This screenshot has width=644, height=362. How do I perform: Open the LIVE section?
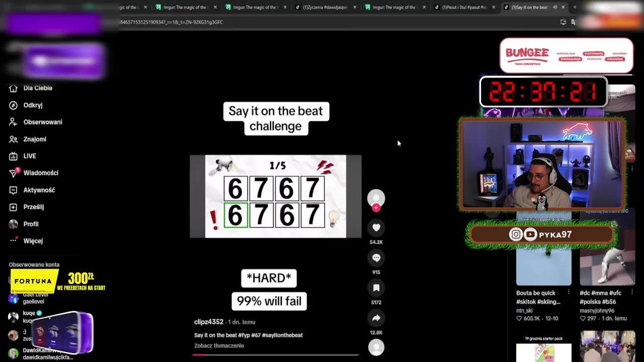coord(23,156)
